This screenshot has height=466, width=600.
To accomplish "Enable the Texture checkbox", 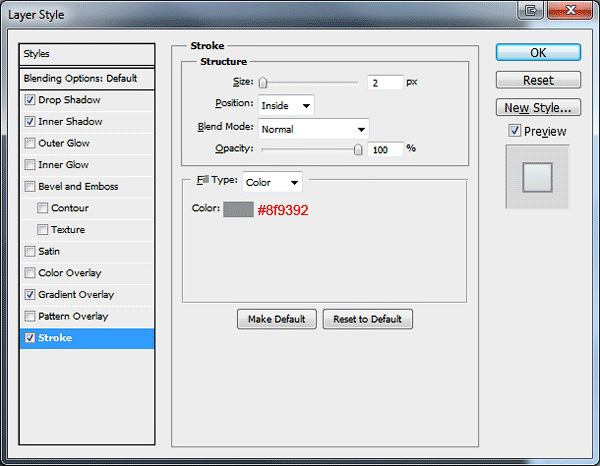I will [x=42, y=230].
